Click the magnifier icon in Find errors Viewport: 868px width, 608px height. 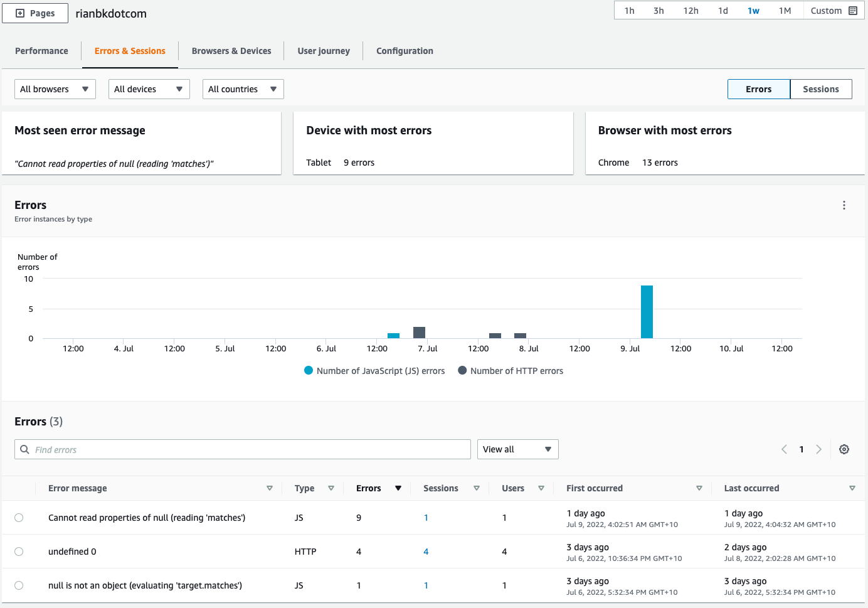[x=24, y=449]
